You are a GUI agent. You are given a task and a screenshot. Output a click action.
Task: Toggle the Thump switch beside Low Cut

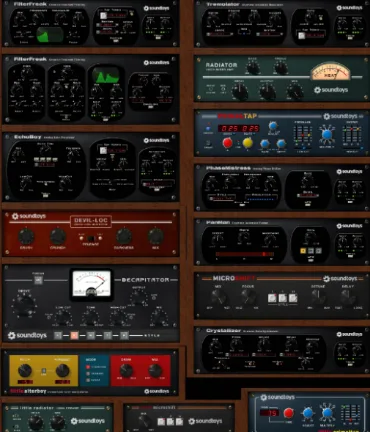coord(49,317)
